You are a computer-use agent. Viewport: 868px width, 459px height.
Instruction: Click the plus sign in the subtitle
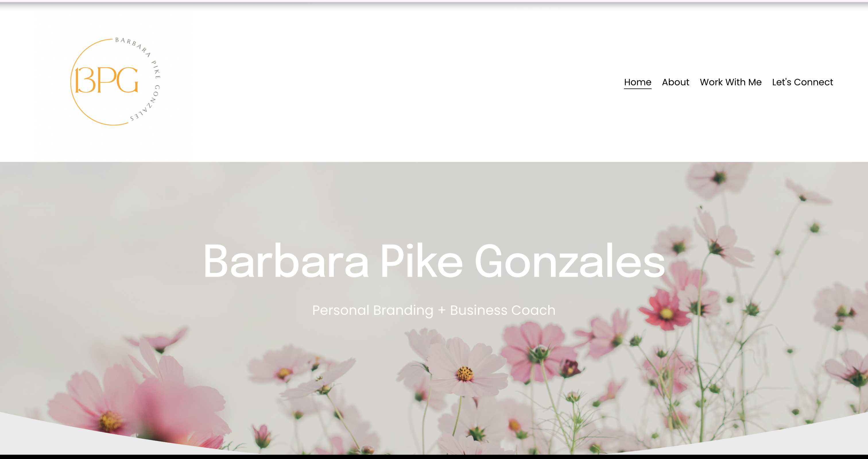(x=442, y=310)
